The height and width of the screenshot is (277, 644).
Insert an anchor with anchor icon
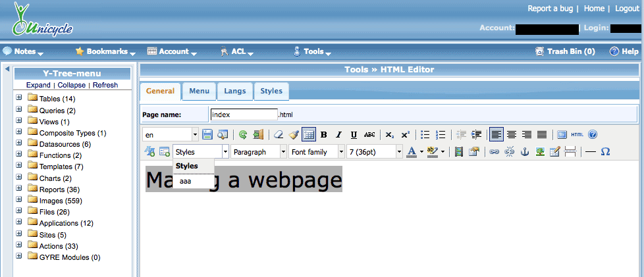coord(525,152)
